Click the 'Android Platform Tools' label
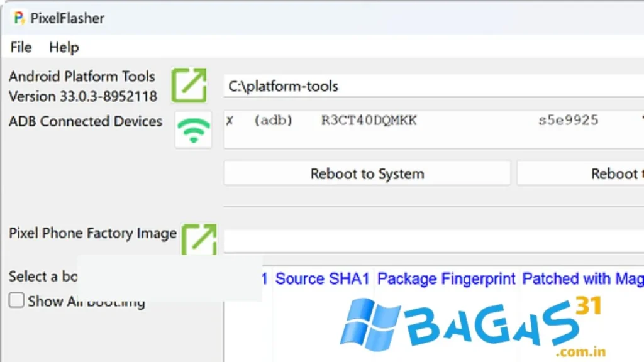The image size is (644, 362). (82, 76)
